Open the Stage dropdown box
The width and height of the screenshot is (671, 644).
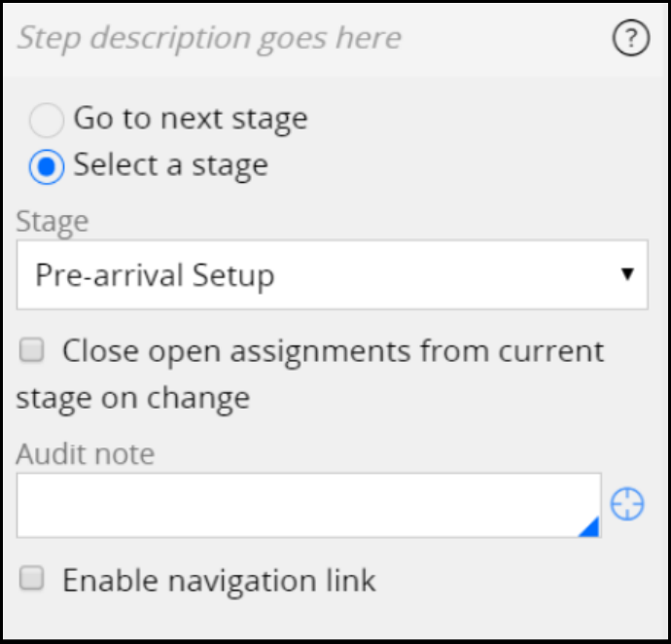[332, 275]
